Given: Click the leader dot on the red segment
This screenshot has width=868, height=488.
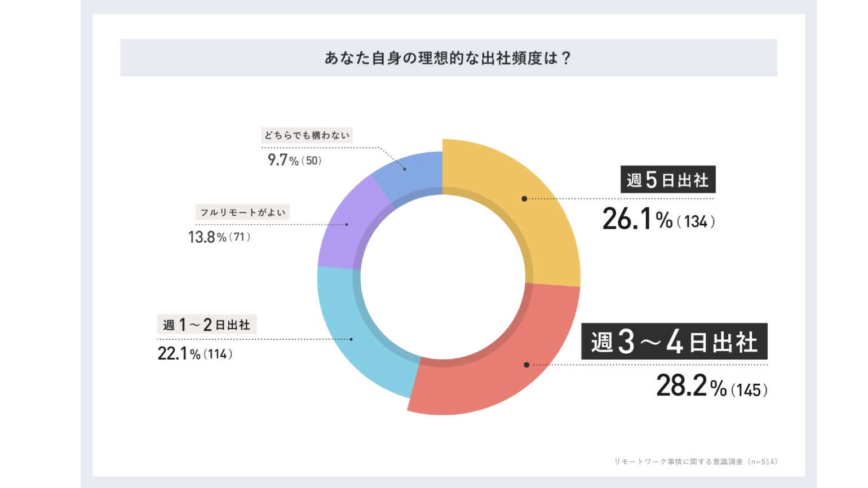Looking at the screenshot, I should [526, 365].
